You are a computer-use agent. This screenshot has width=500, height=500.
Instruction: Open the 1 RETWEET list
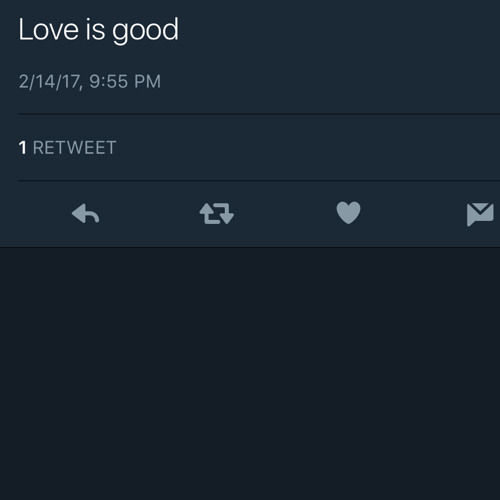(67, 147)
